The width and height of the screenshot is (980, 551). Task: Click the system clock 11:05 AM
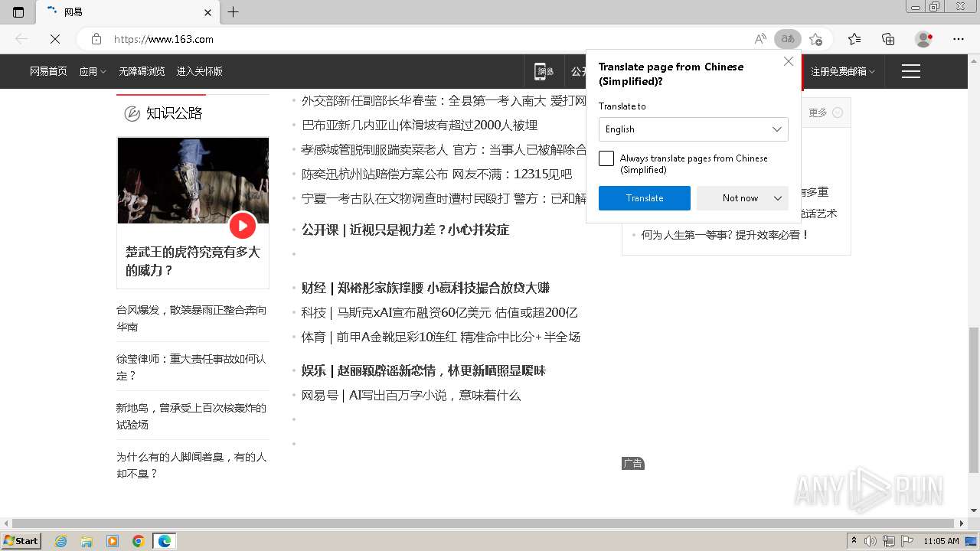(942, 541)
